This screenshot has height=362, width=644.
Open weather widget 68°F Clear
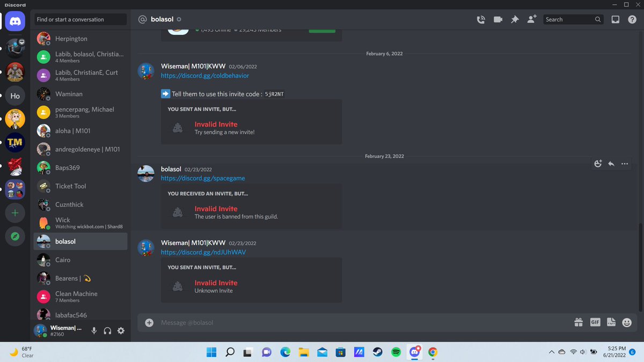pos(22,352)
